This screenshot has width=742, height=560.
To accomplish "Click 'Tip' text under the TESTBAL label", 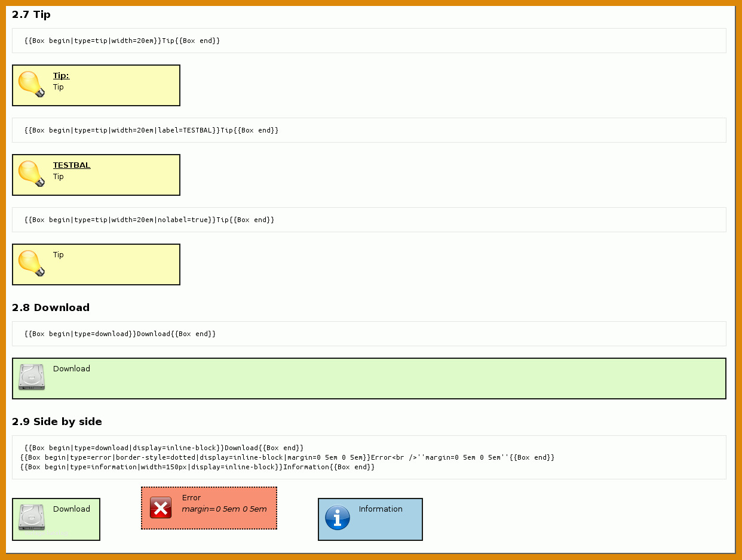I will point(59,177).
